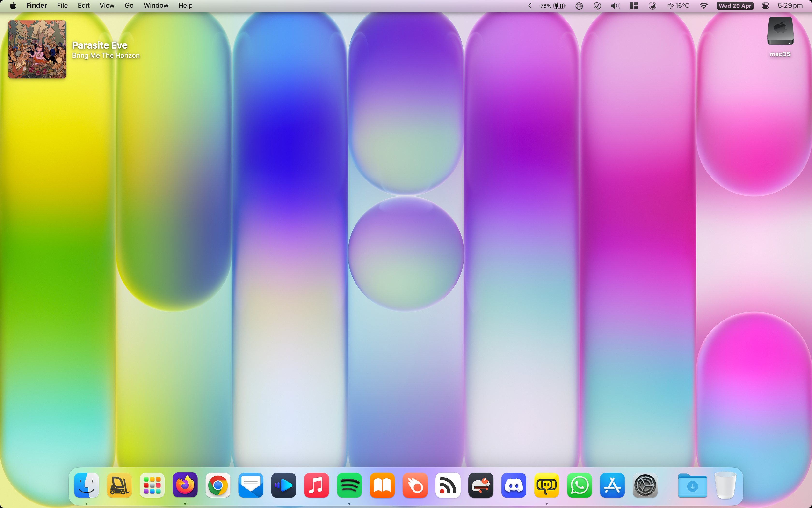Collapse hidden menu bar icons chevron
The image size is (812, 508).
[x=530, y=6]
